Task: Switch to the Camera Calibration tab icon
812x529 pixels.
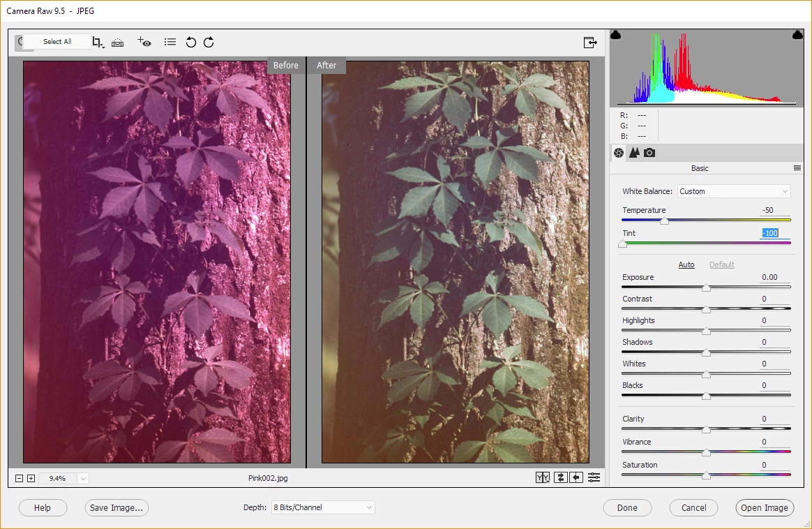Action: 649,152
